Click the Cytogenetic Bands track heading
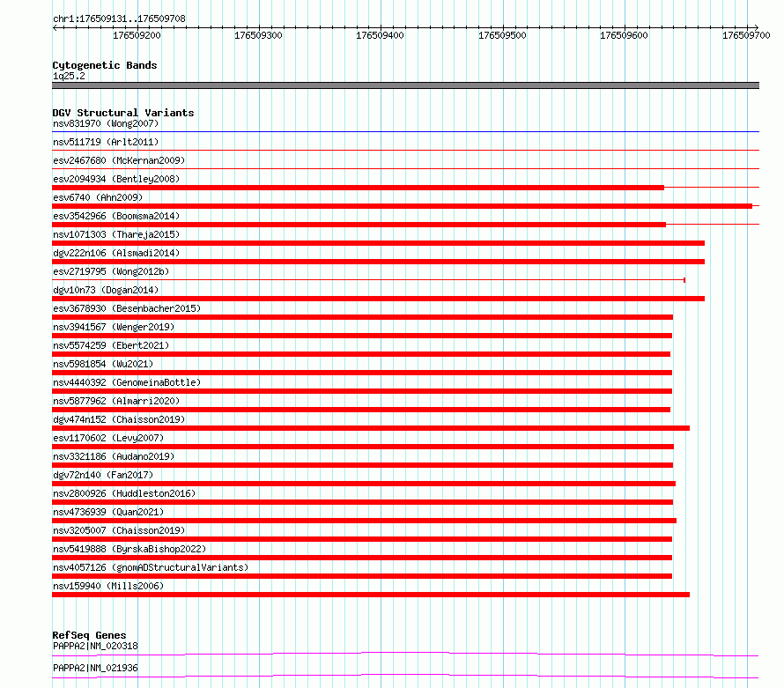Screen dimensions: 784x688 click(105, 65)
